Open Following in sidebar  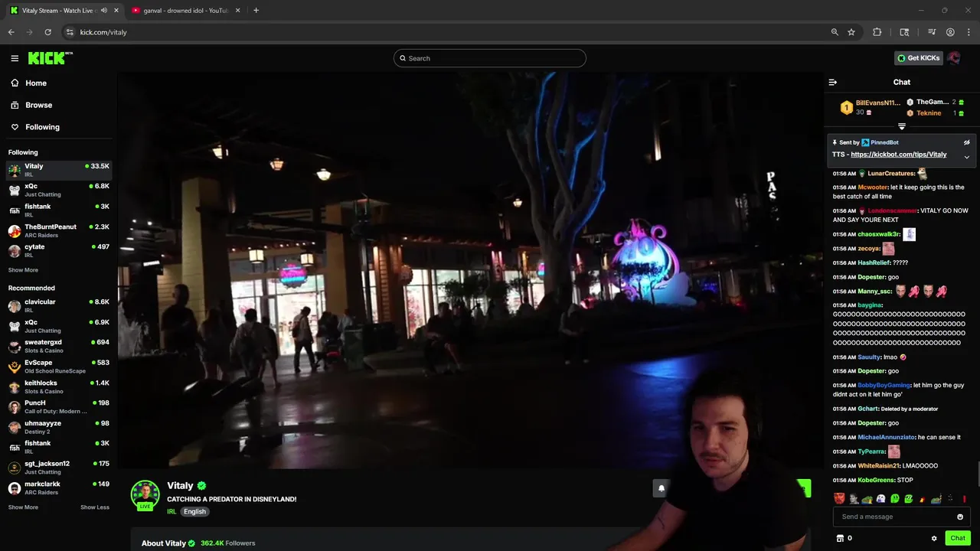point(60,127)
